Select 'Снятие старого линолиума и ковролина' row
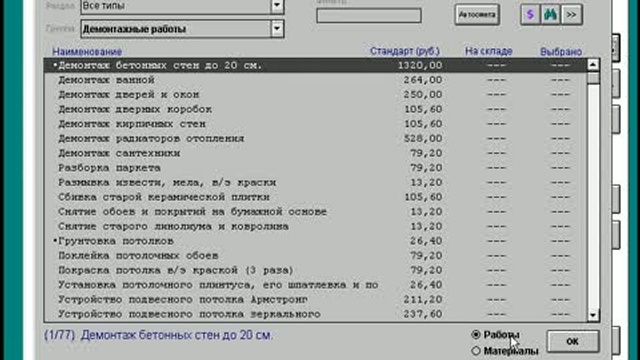 (315, 227)
